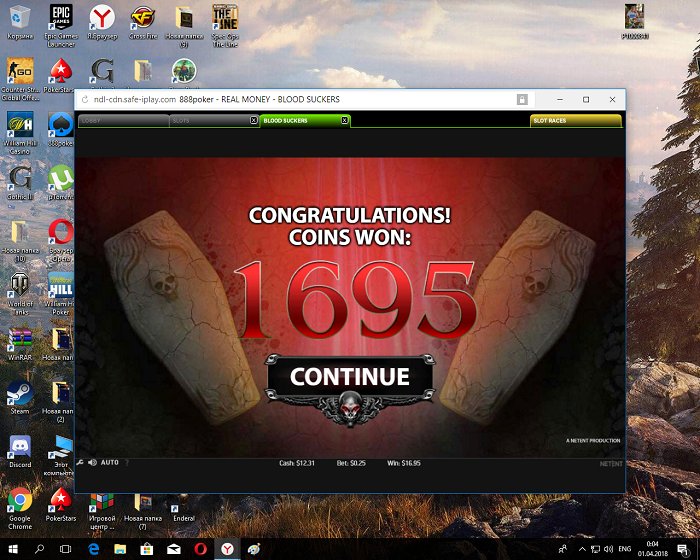
Task: Open Gothic II desktop shortcut
Action: pos(20,183)
